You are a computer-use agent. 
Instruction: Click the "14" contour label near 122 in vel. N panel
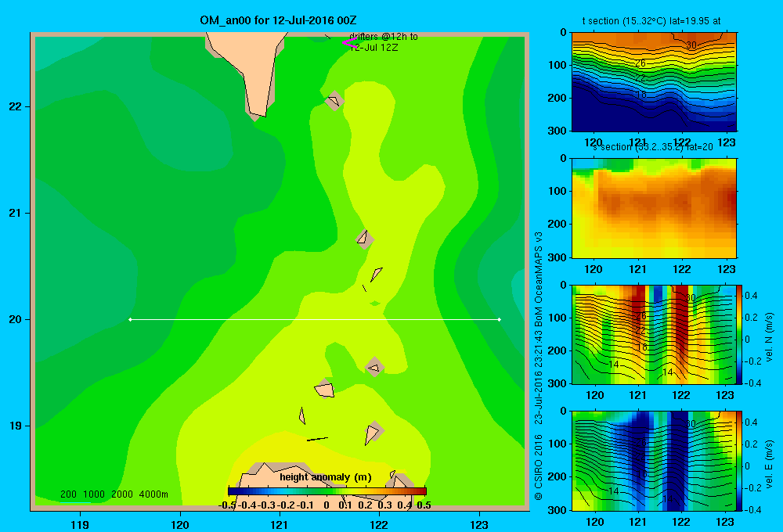click(x=668, y=372)
